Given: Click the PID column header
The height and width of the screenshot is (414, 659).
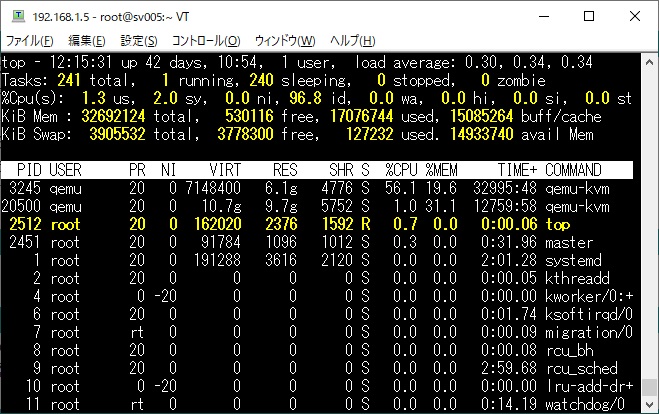Looking at the screenshot, I should pos(29,170).
